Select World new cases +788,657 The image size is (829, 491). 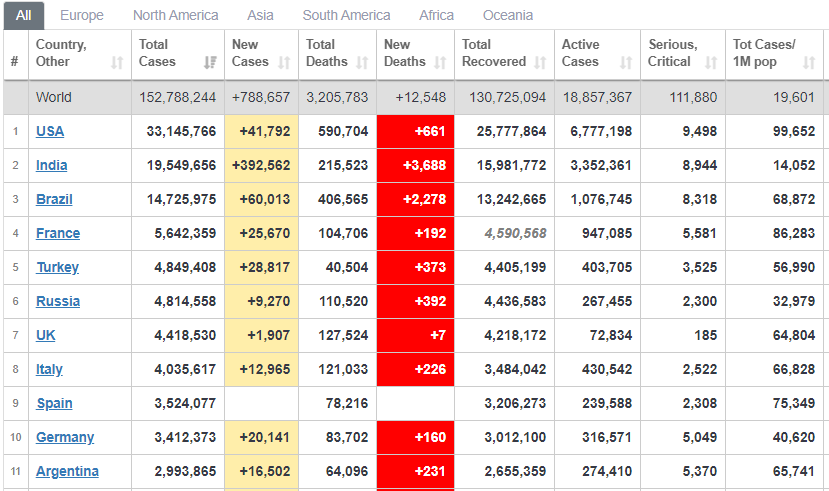coord(261,97)
